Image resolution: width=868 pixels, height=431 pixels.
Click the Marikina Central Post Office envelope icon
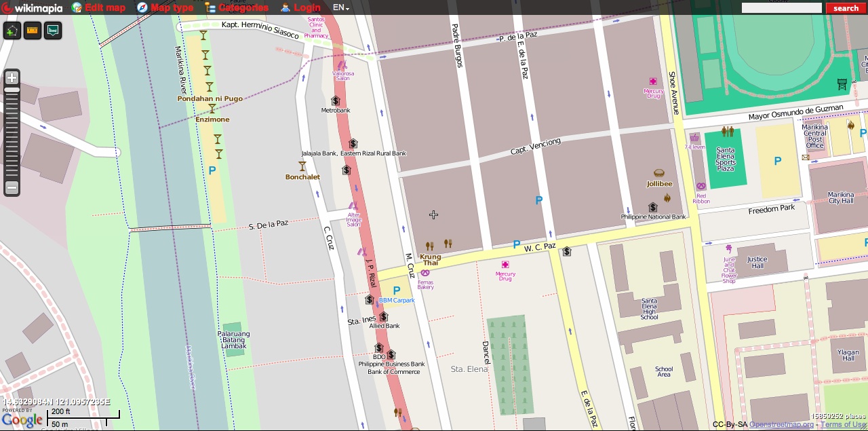pos(806,157)
